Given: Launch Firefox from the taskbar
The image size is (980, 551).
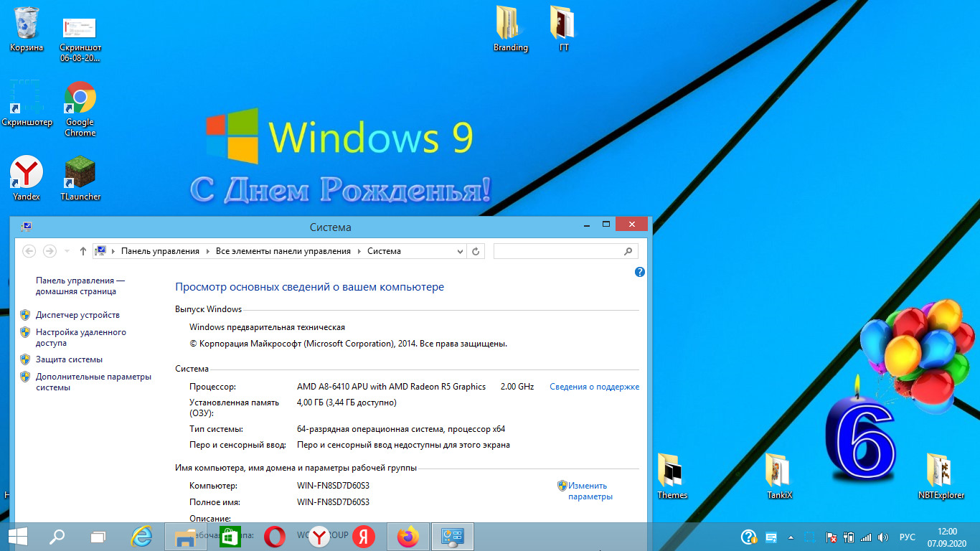Looking at the screenshot, I should pos(408,536).
